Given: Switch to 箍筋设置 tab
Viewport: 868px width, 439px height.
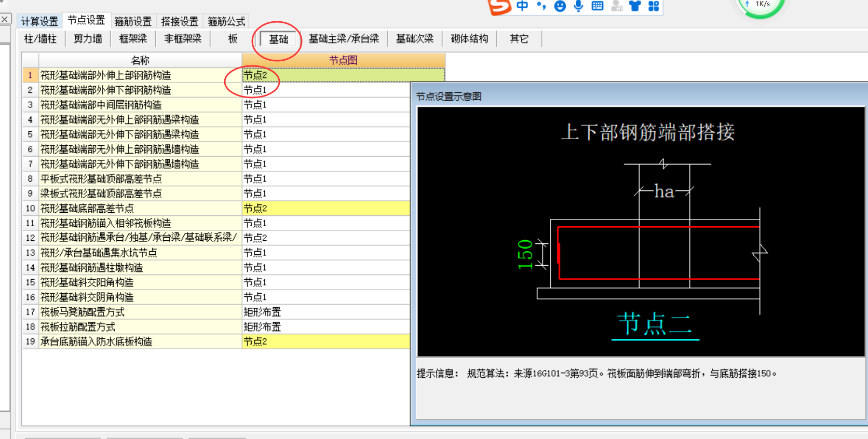Looking at the screenshot, I should (x=133, y=21).
